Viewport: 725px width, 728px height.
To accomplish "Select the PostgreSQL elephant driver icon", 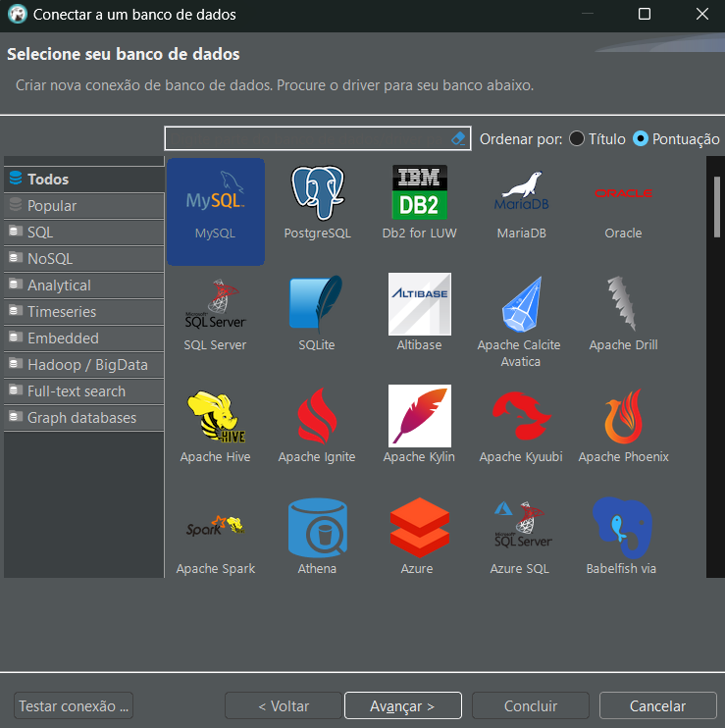I will [317, 194].
